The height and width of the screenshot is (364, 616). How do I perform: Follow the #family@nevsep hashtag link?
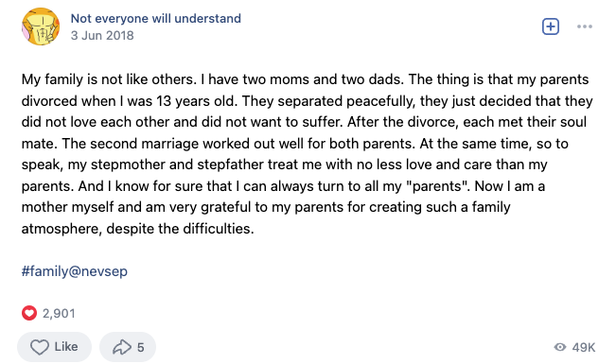(x=74, y=271)
